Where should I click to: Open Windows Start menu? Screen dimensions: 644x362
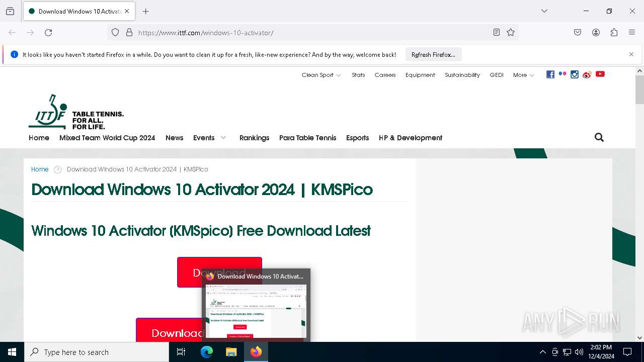coord(12,352)
